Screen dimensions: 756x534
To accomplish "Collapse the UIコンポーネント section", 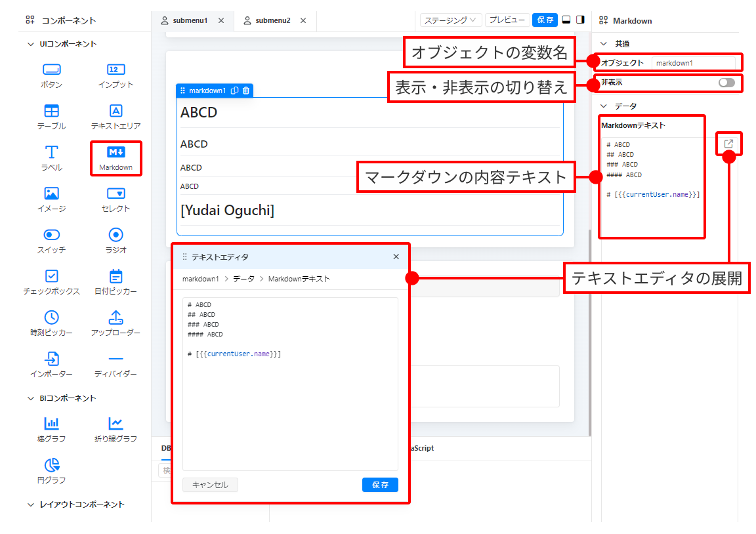I will pos(30,44).
